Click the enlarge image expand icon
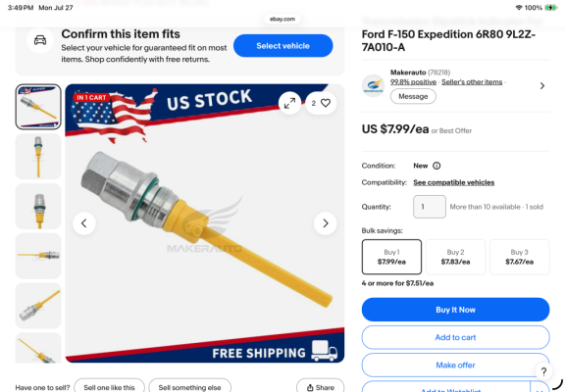 tap(289, 103)
